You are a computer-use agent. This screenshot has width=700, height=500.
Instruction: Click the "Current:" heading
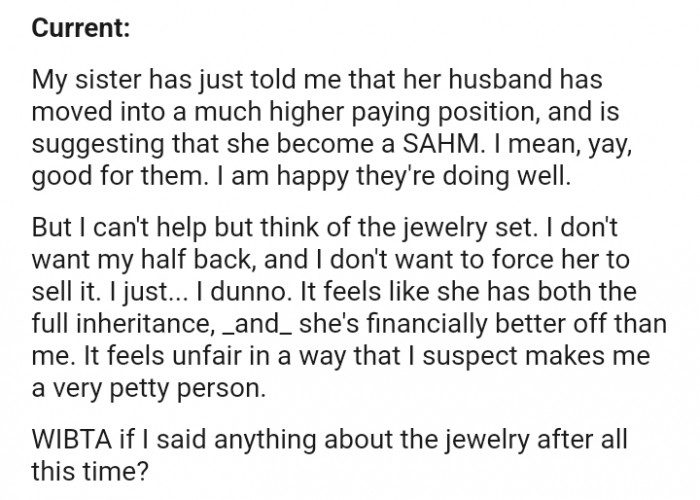click(x=79, y=29)
